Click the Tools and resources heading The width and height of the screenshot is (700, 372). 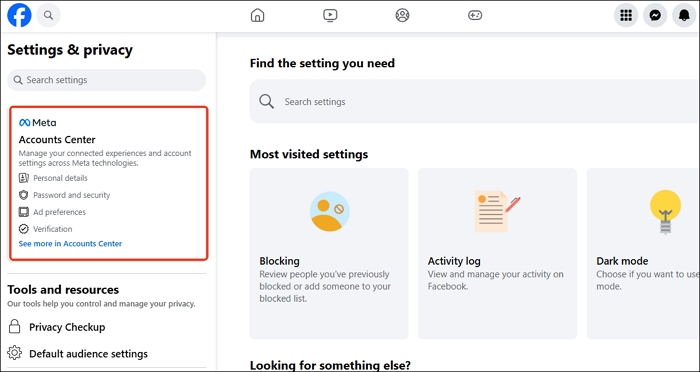point(63,289)
